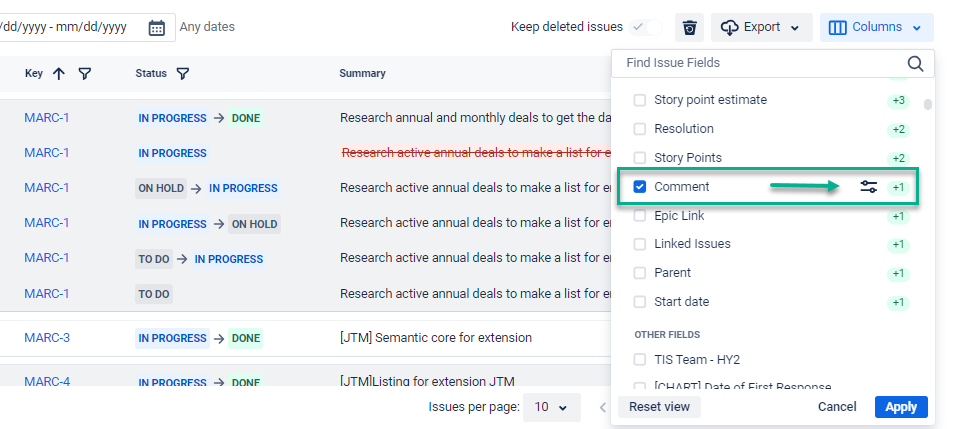Open the calendar date picker icon
This screenshot has width=954, height=429.
click(156, 28)
